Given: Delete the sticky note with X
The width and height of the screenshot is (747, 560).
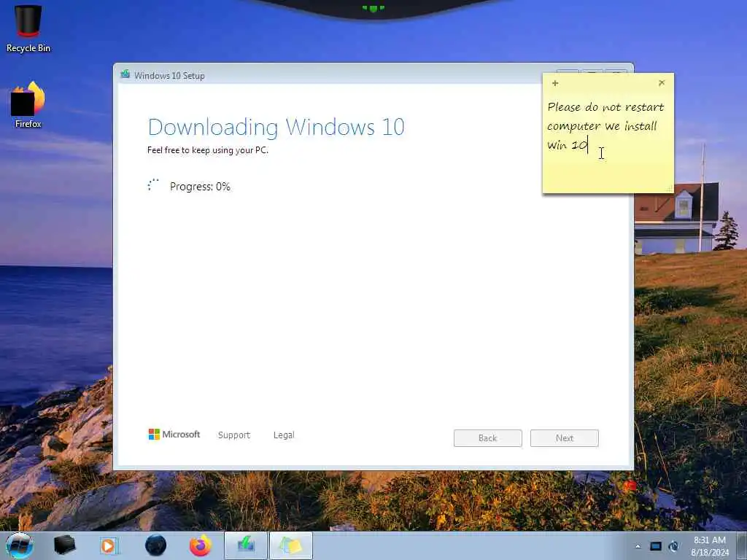Looking at the screenshot, I should (x=662, y=83).
